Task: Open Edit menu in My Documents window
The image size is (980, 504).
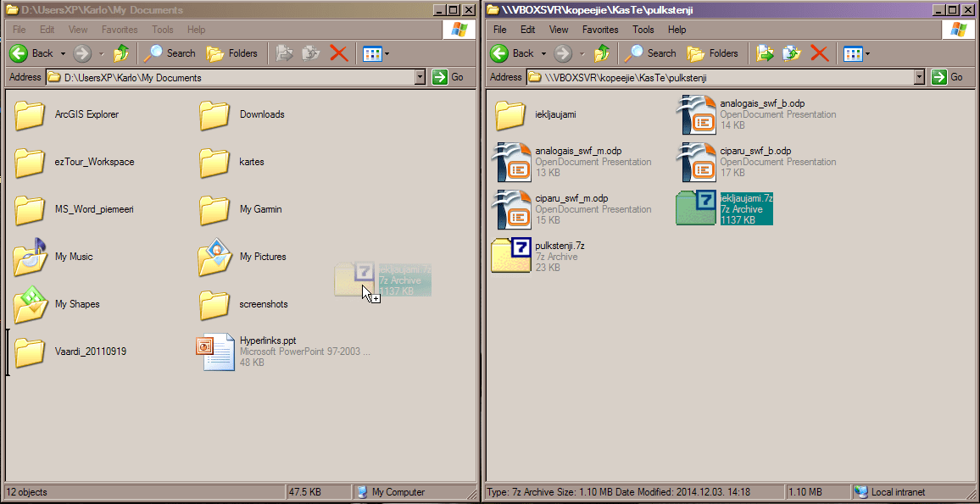Action: click(47, 30)
